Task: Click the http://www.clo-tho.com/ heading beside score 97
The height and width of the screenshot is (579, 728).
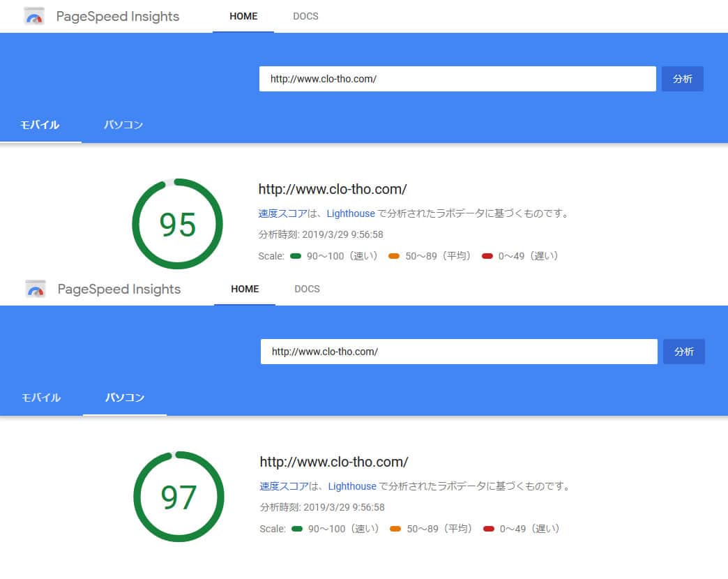Action: (334, 462)
